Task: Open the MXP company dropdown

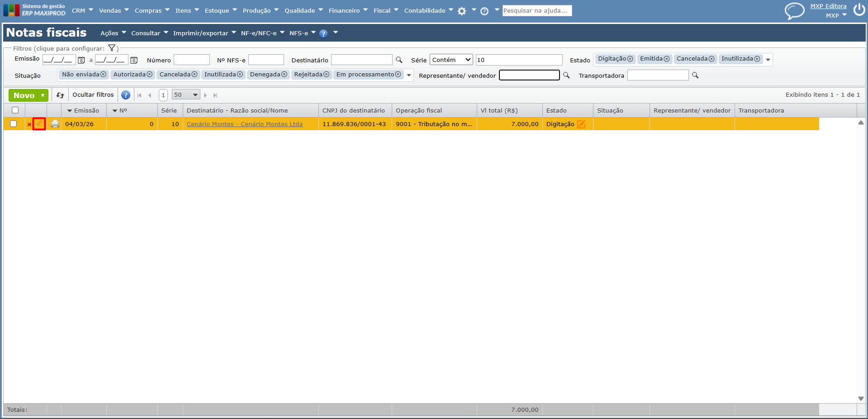Action: [836, 15]
